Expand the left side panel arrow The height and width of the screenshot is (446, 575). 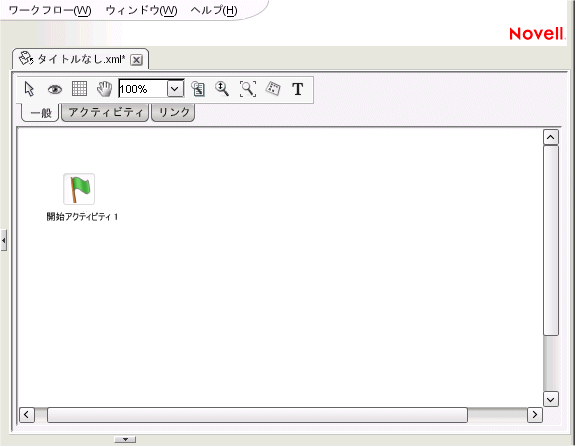click(3, 241)
